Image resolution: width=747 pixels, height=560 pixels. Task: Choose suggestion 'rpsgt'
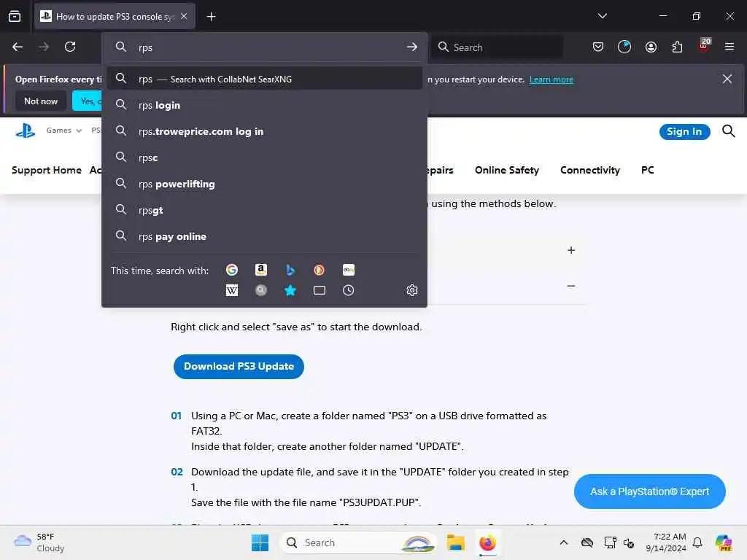(264, 210)
